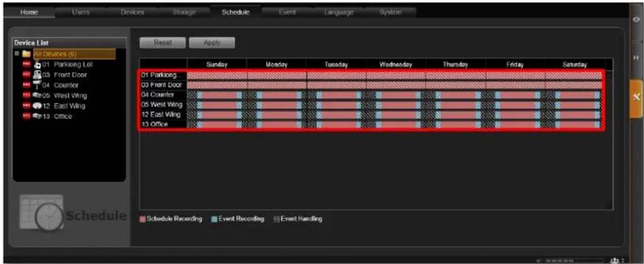The height and width of the screenshot is (264, 644).
Task: Click the Reset button
Action: click(x=163, y=42)
